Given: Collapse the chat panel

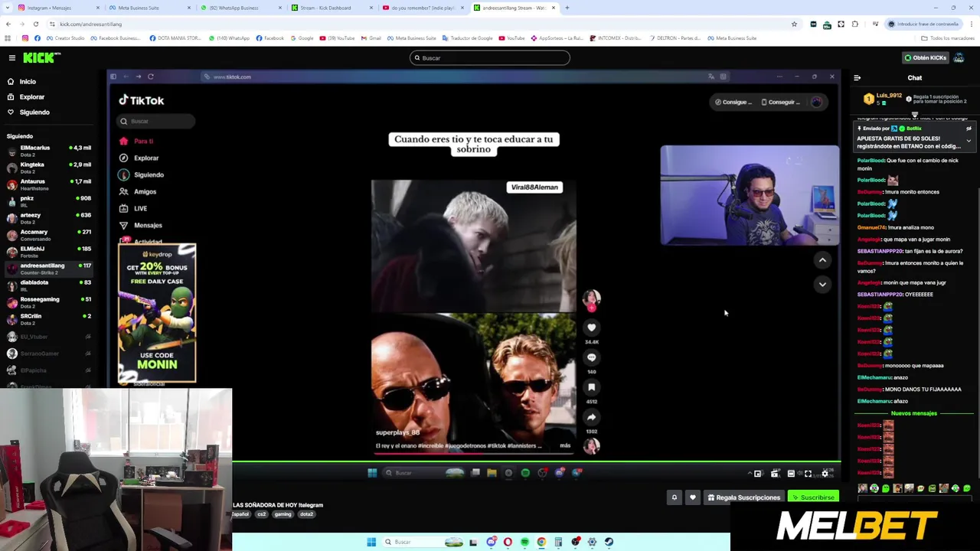Looking at the screenshot, I should pos(857,78).
